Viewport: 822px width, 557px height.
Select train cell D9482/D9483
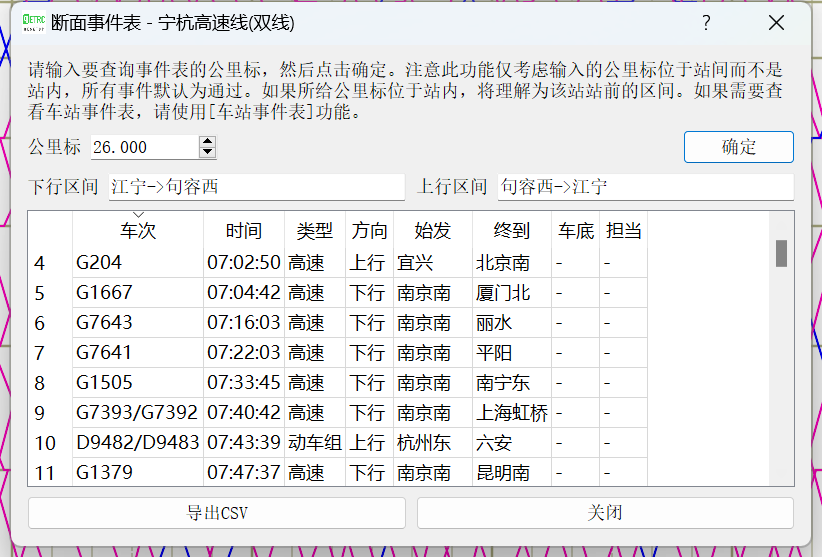(x=138, y=443)
